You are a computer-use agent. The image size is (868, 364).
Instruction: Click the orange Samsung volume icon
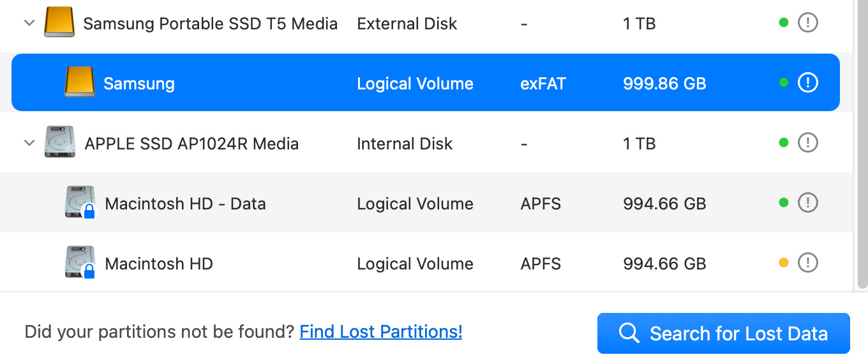pyautogui.click(x=80, y=83)
